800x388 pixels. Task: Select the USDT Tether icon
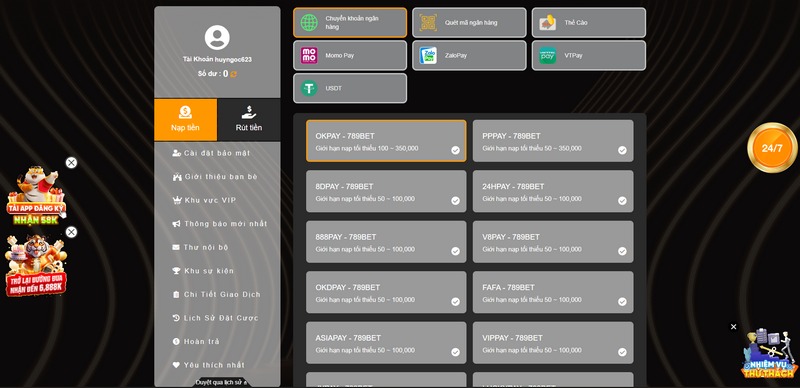(x=309, y=88)
